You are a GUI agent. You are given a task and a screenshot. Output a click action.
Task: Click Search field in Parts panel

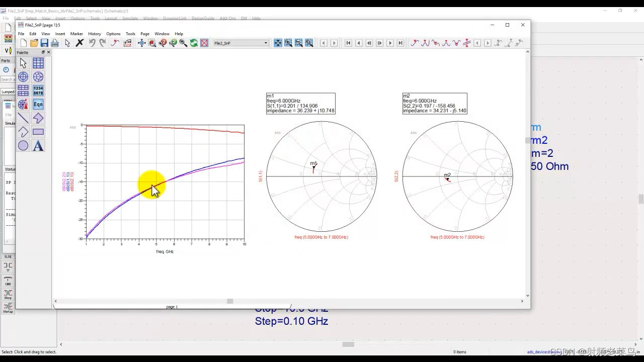pyautogui.click(x=8, y=79)
